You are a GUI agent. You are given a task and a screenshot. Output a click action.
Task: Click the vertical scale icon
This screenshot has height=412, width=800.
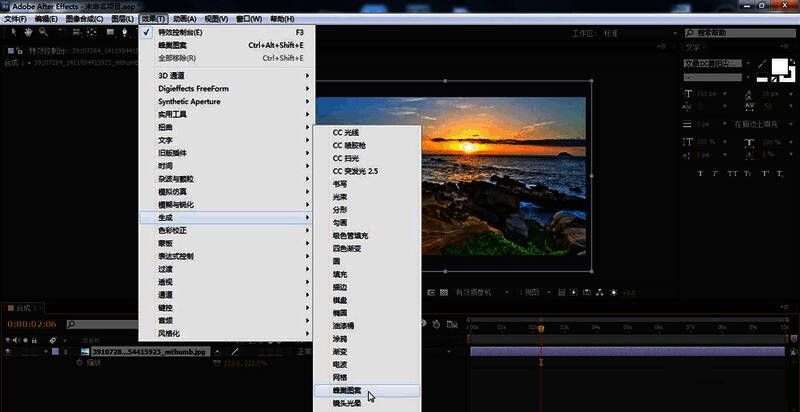point(688,142)
